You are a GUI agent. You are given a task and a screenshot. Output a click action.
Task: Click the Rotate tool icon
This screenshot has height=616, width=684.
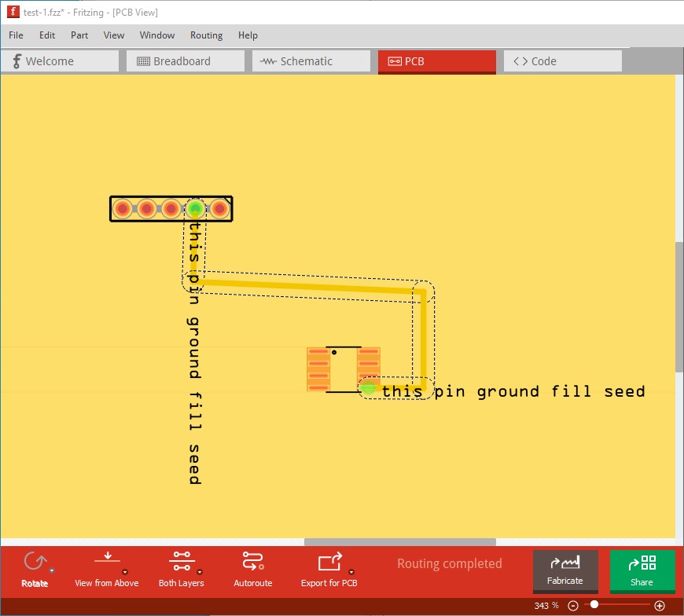tap(35, 562)
